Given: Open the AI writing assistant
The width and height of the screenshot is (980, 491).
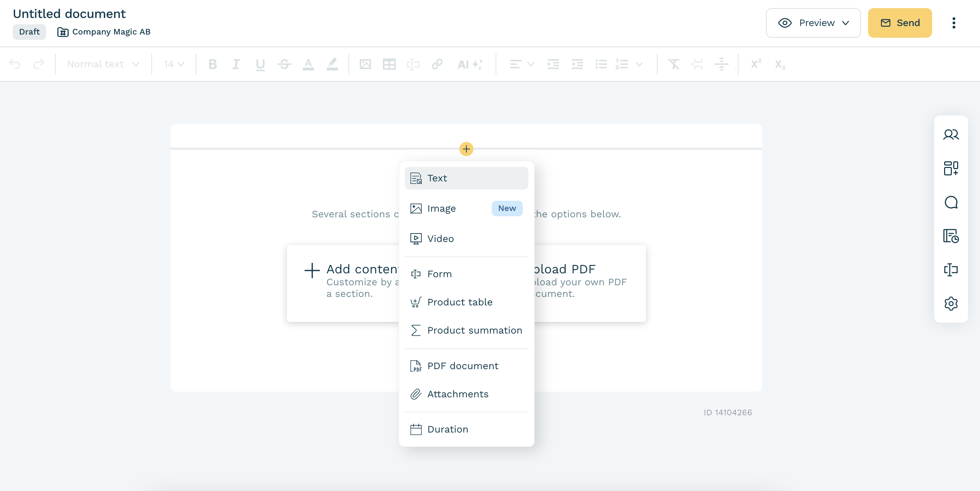Looking at the screenshot, I should [470, 64].
